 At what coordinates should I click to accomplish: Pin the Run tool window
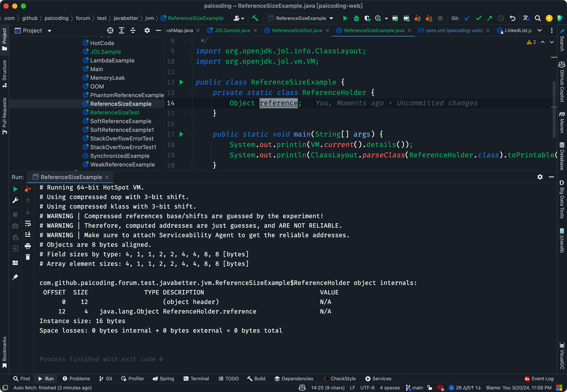(15, 277)
